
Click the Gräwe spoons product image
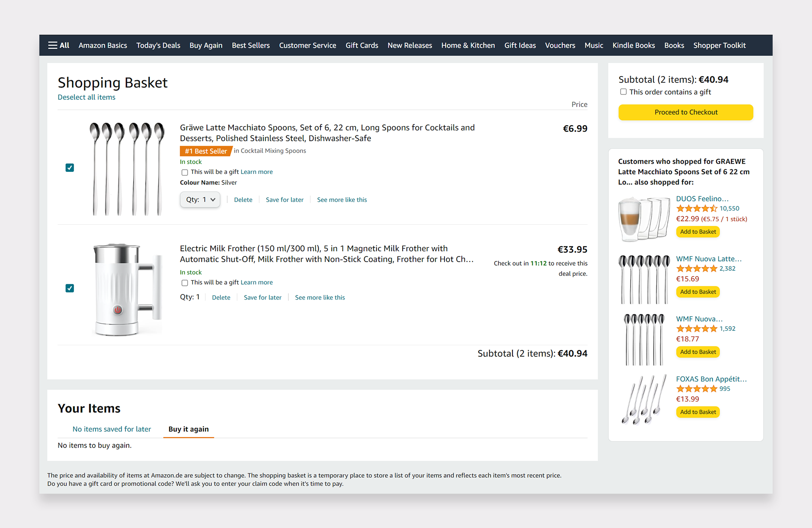126,168
